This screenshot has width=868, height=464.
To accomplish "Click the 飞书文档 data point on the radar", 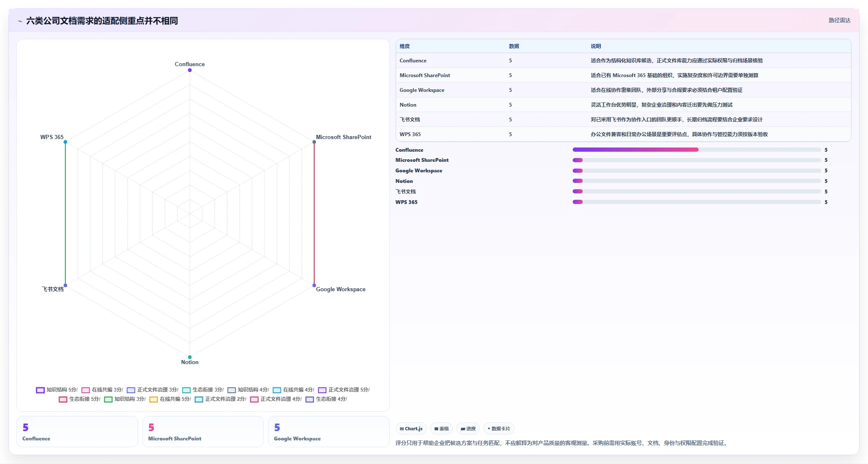I will pyautogui.click(x=65, y=285).
